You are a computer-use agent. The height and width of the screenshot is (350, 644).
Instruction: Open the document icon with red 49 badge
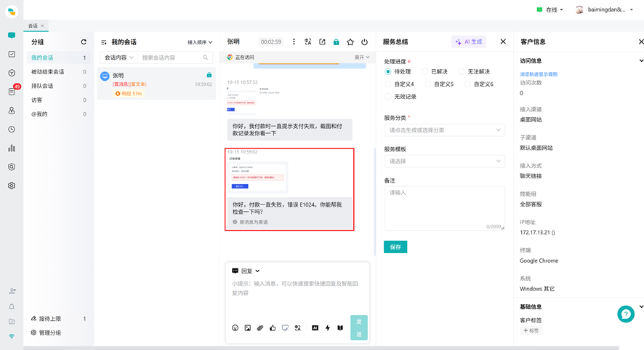click(12, 91)
